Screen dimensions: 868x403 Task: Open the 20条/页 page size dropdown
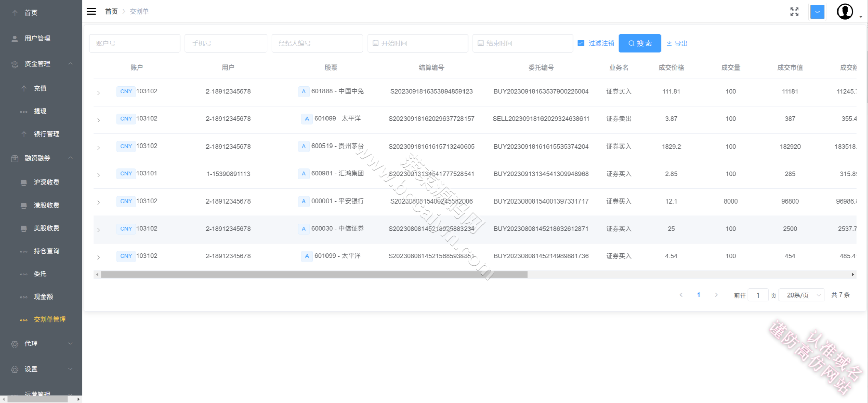coord(802,295)
